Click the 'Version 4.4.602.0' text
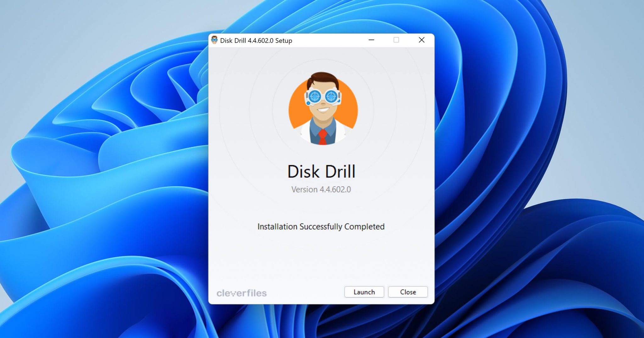 tap(321, 189)
